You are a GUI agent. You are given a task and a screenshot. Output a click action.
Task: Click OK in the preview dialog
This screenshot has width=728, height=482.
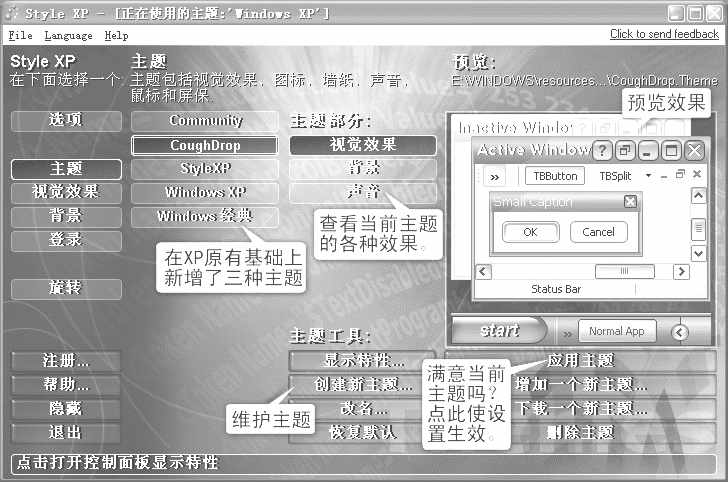[x=530, y=232]
